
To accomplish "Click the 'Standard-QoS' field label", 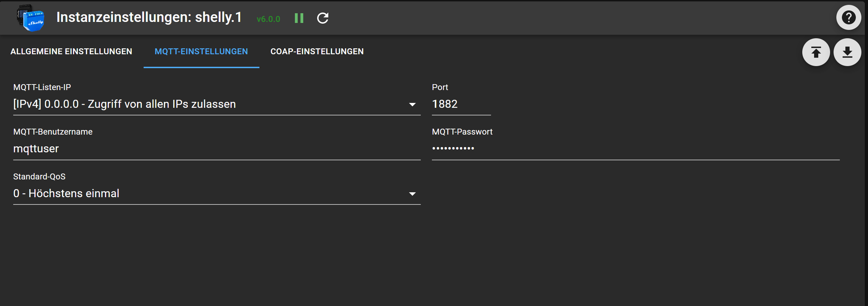I will [x=39, y=177].
